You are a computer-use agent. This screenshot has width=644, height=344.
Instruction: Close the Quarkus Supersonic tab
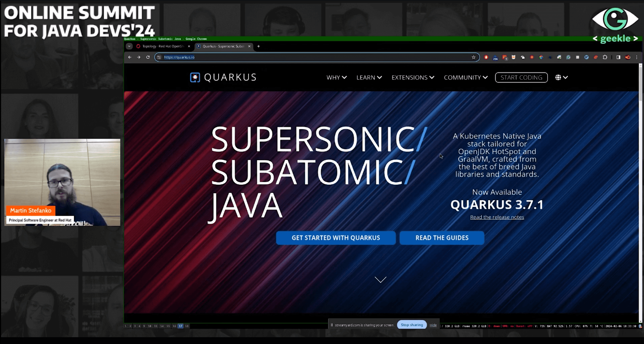pos(249,46)
